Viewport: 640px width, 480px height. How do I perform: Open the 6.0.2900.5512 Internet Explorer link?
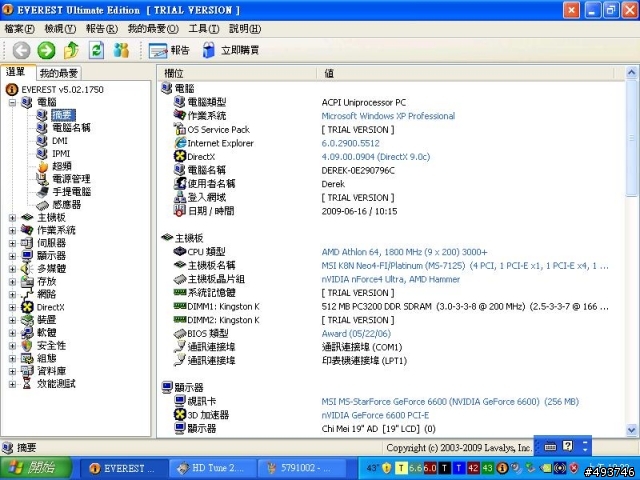click(x=351, y=143)
